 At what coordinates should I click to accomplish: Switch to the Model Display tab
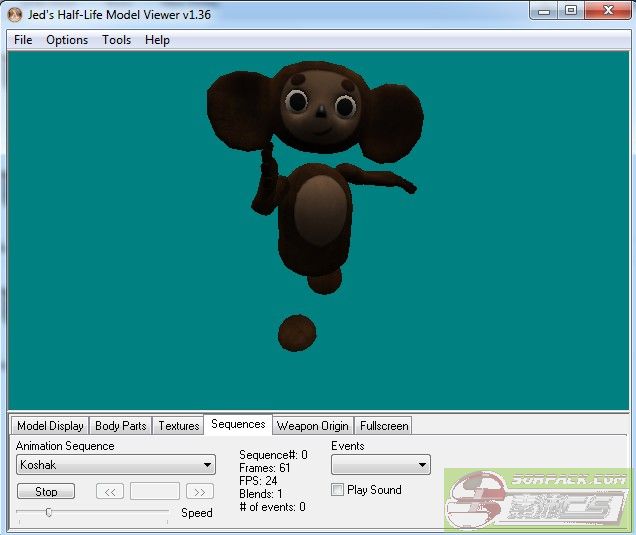50,426
